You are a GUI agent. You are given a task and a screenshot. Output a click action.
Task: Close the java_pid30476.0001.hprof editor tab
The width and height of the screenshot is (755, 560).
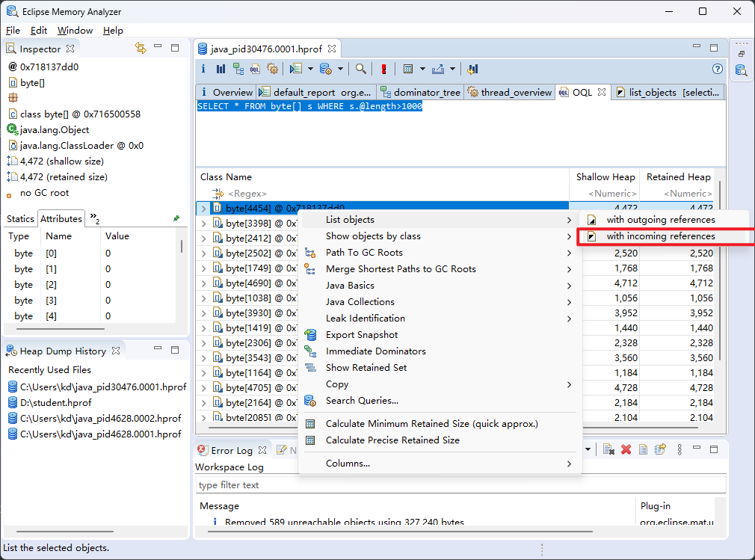click(332, 49)
